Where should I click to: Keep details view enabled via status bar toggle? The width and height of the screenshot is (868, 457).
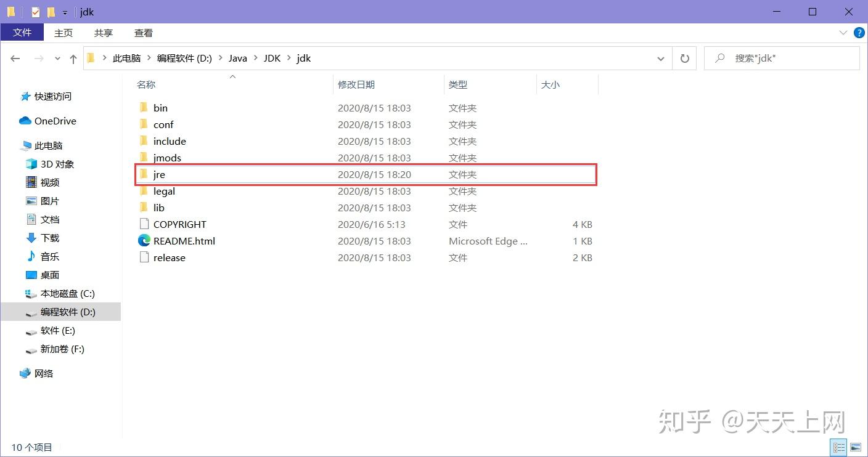click(x=838, y=447)
